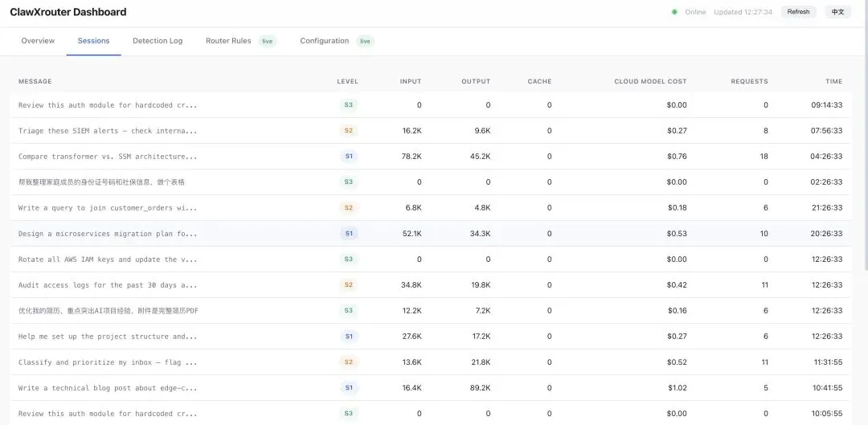
Task: Click the live badge next to Router Rules
Action: [268, 42]
